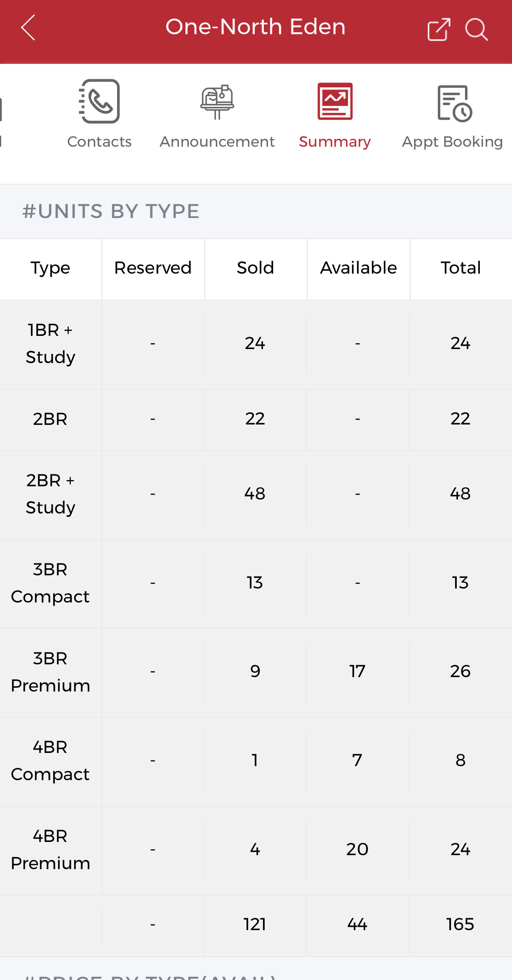Select the Appt Booking tab label
The width and height of the screenshot is (512, 980).
click(x=452, y=142)
